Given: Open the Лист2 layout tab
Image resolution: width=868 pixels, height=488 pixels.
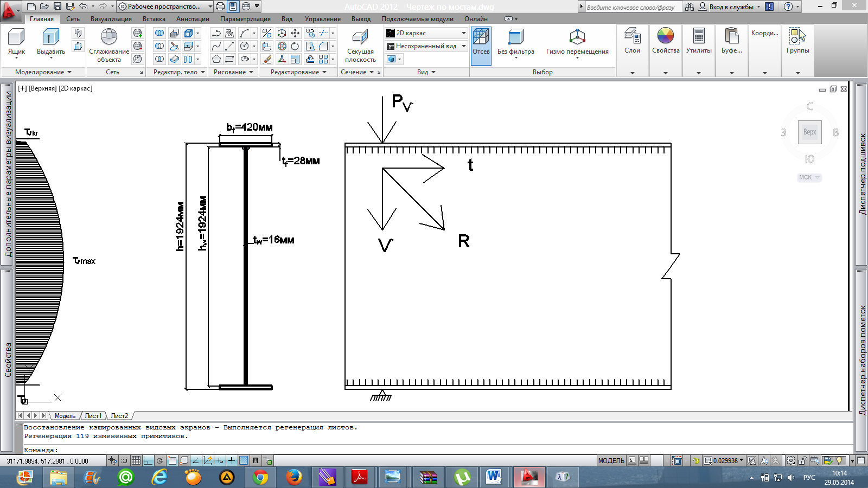Looking at the screenshot, I should [x=119, y=416].
